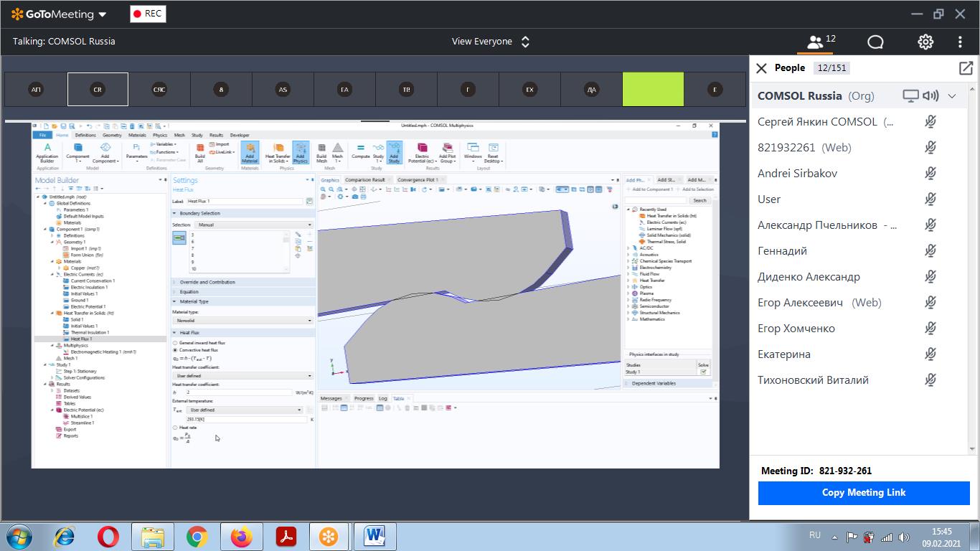This screenshot has width=980, height=551.
Task: Toggle the REC recording button
Action: click(x=148, y=14)
